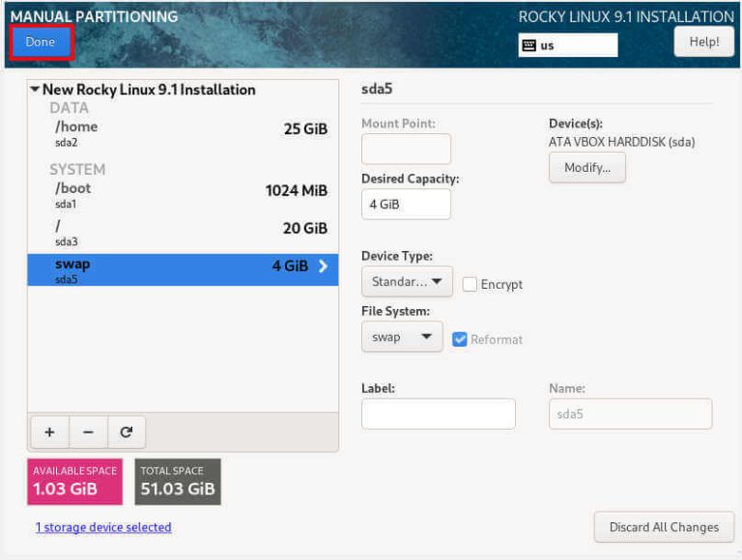Click the Desired Capacity field
The width and height of the screenshot is (742, 560).
pos(406,205)
